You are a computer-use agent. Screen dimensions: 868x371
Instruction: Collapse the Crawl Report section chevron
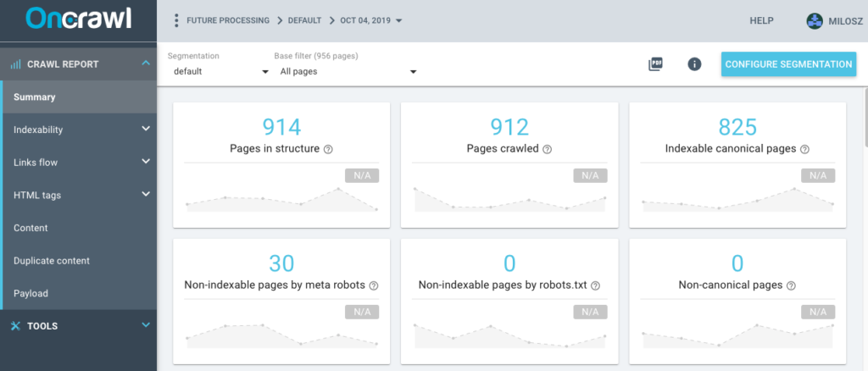146,64
